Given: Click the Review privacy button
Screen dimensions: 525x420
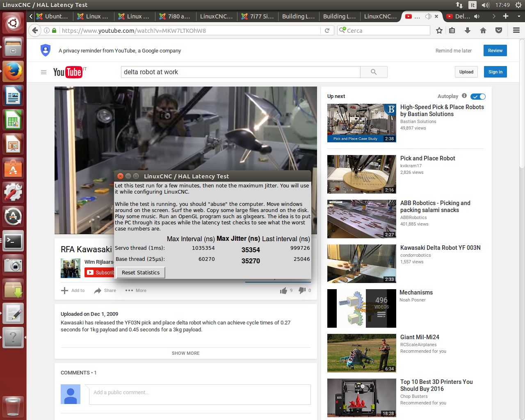Looking at the screenshot, I should [495, 50].
